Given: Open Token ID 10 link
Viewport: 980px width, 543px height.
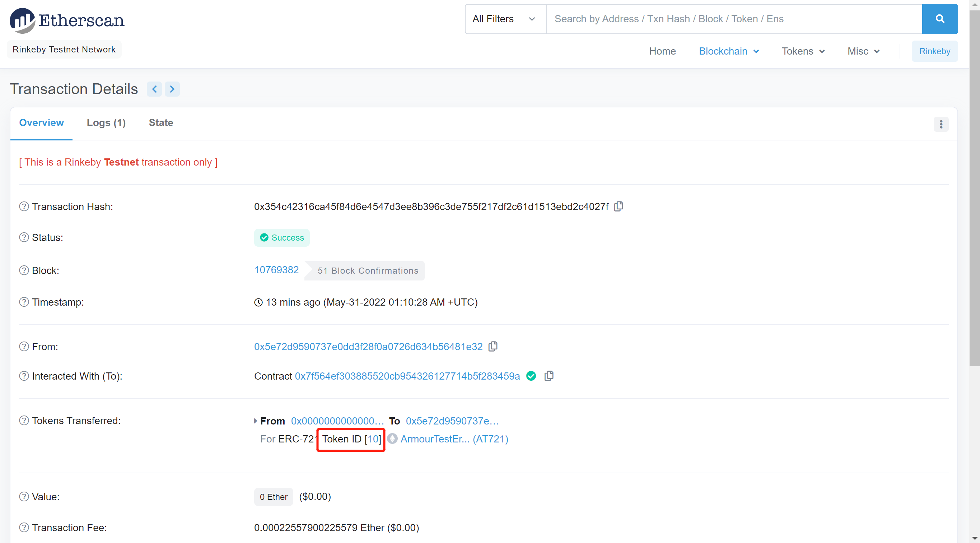Looking at the screenshot, I should [x=373, y=439].
